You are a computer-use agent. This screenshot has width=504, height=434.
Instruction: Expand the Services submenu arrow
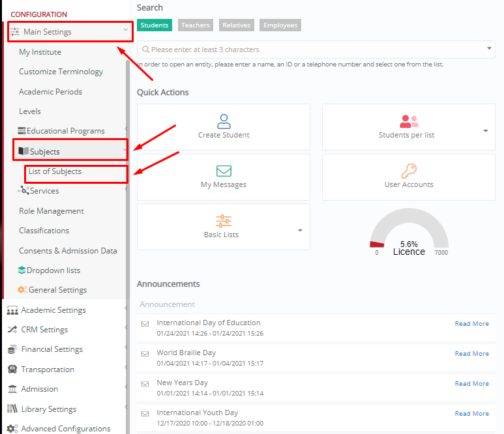pyautogui.click(x=126, y=189)
